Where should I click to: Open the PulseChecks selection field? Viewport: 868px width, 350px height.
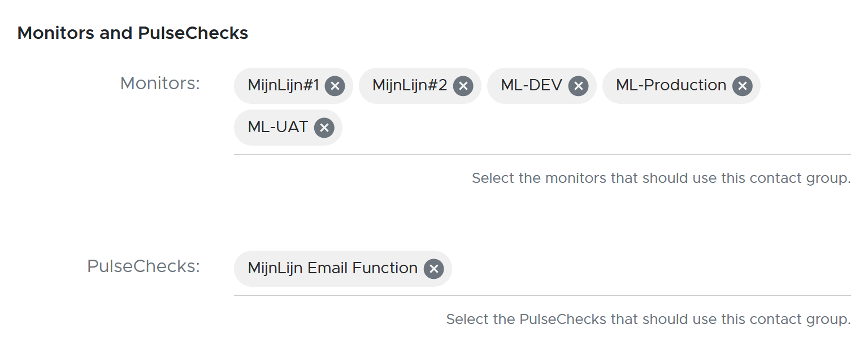tap(622, 269)
